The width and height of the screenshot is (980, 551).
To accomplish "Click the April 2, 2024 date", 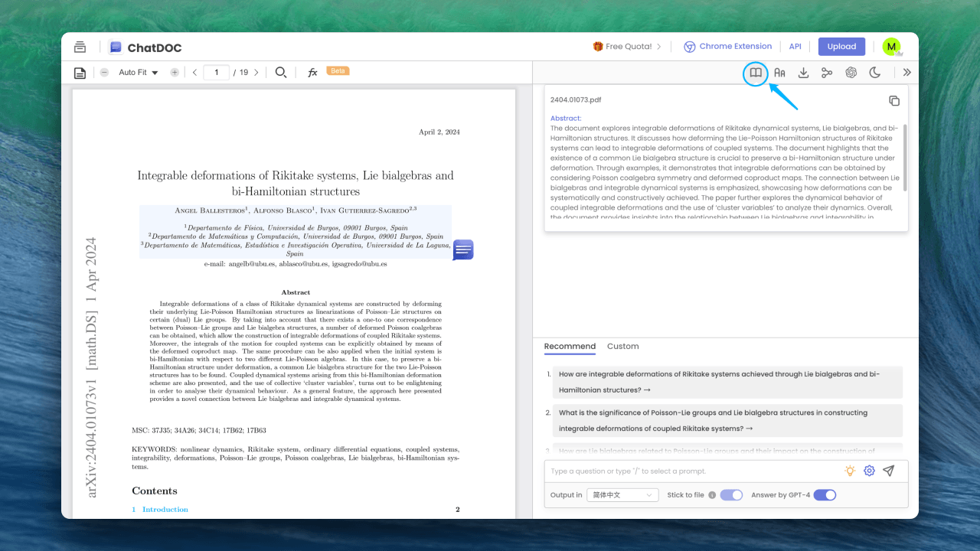I will (439, 132).
